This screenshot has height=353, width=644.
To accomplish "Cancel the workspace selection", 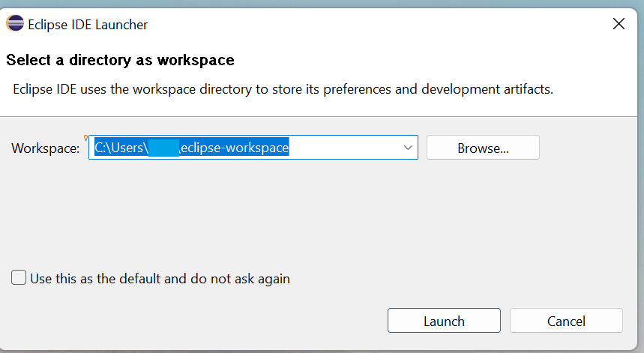I will click(x=566, y=321).
